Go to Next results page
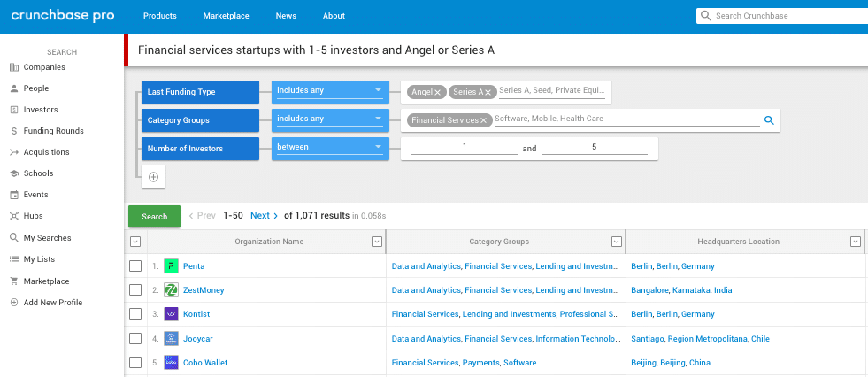This screenshot has height=377, width=868. pyautogui.click(x=264, y=215)
